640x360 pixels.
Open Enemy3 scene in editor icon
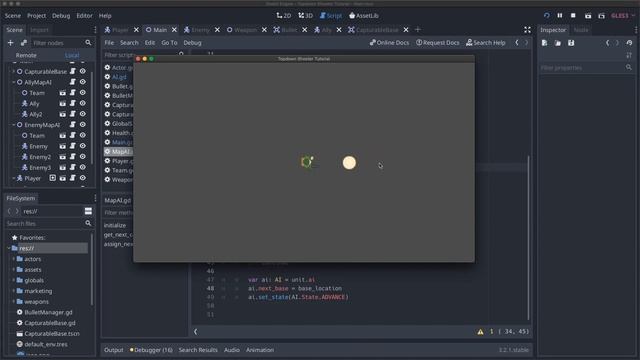point(62,167)
